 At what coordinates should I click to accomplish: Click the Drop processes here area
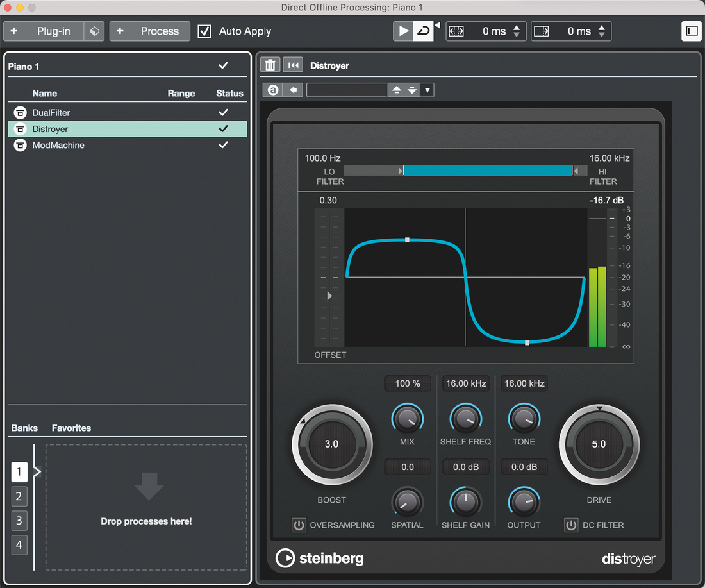146,507
